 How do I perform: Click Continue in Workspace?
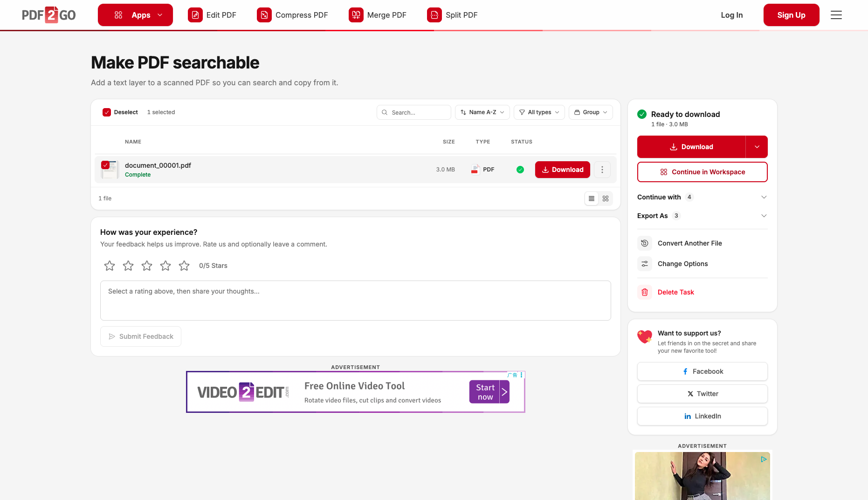(x=703, y=172)
